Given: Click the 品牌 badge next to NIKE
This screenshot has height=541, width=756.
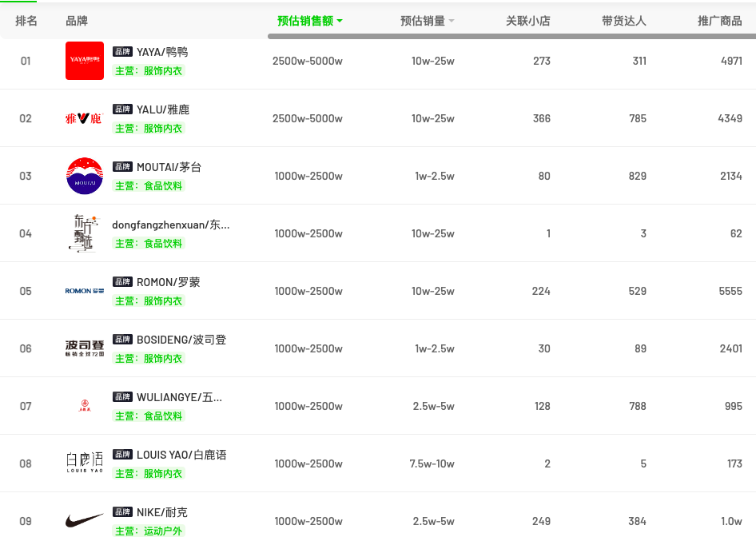Looking at the screenshot, I should [x=122, y=512].
